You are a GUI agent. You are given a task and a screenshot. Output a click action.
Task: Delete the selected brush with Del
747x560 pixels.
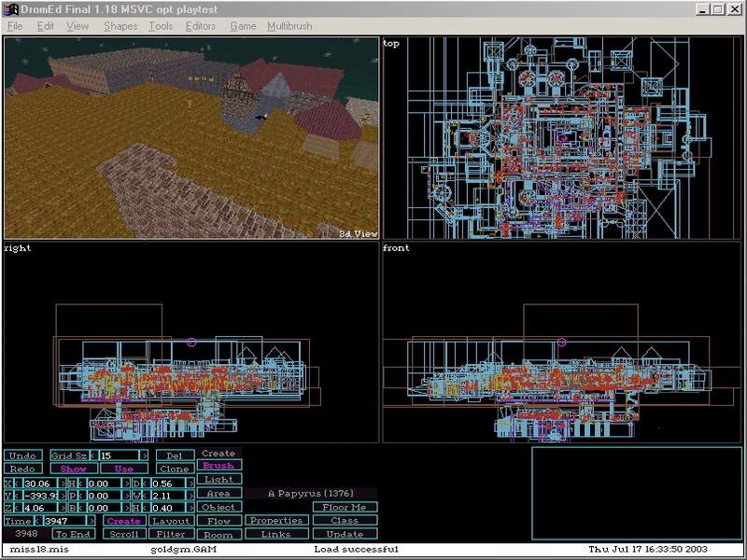click(x=175, y=455)
